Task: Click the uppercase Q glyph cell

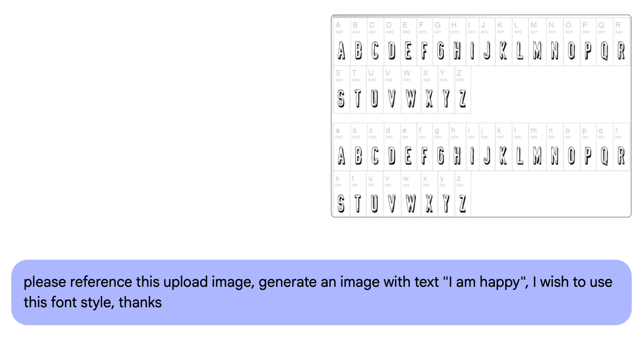Action: 605,43
